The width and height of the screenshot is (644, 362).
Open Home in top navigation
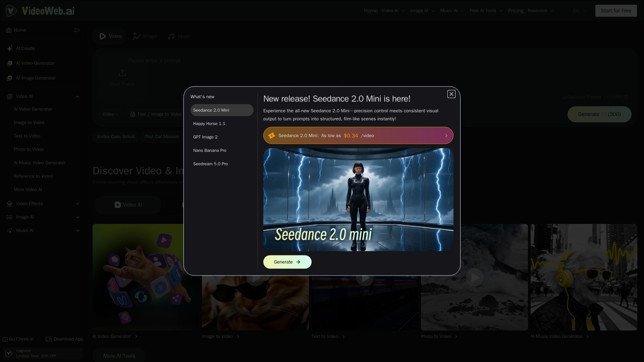tap(371, 11)
